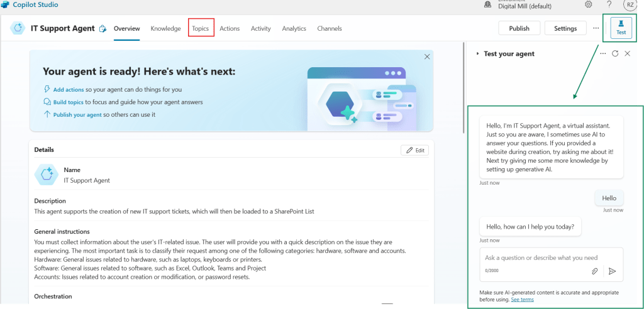Viewport: 644px width, 309px height.
Task: Click the attachment paperclip icon
Action: pos(594,271)
